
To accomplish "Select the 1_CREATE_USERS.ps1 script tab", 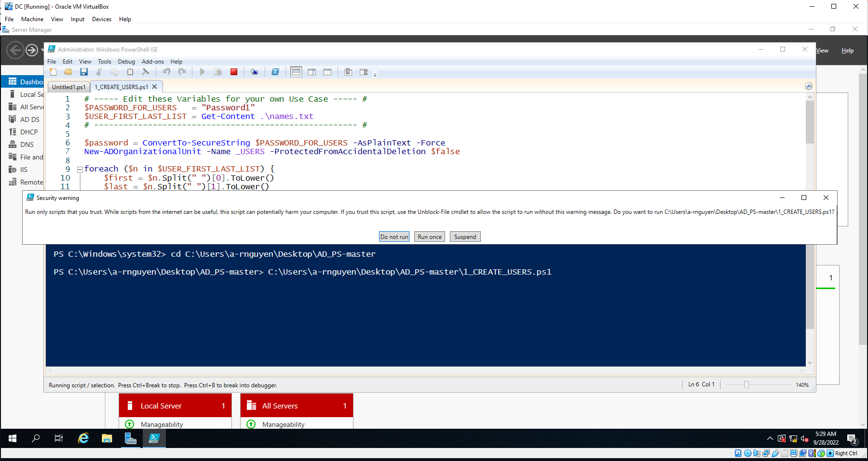I will click(x=121, y=87).
